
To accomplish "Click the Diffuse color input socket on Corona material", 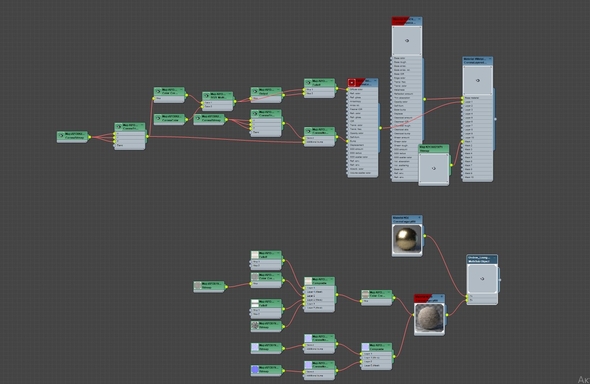I will point(347,90).
